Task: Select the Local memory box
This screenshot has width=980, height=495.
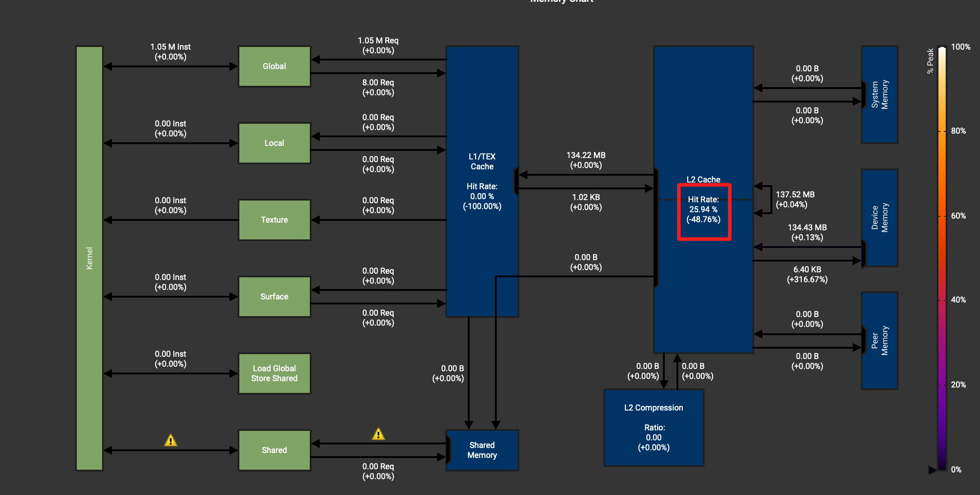Action: pos(274,143)
